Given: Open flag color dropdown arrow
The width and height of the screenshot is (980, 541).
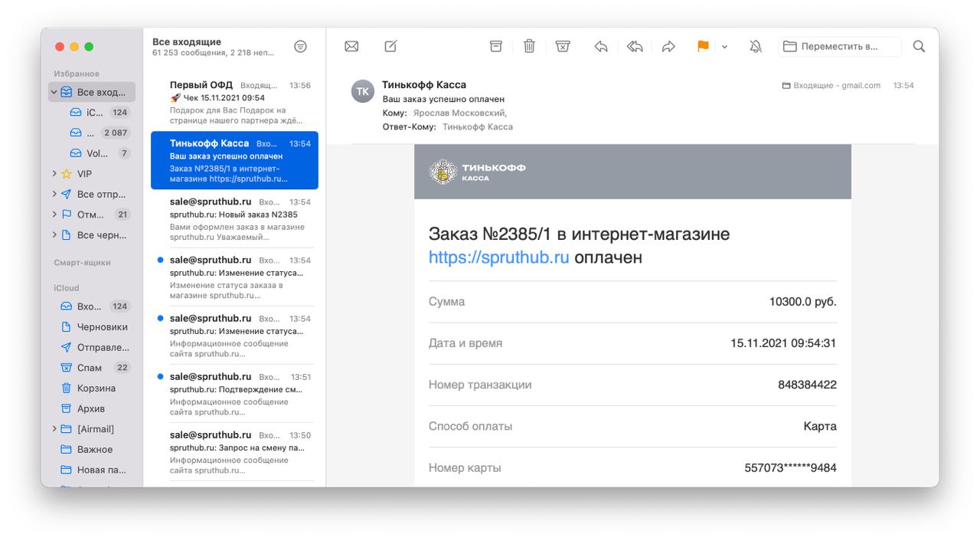Looking at the screenshot, I should coord(724,47).
